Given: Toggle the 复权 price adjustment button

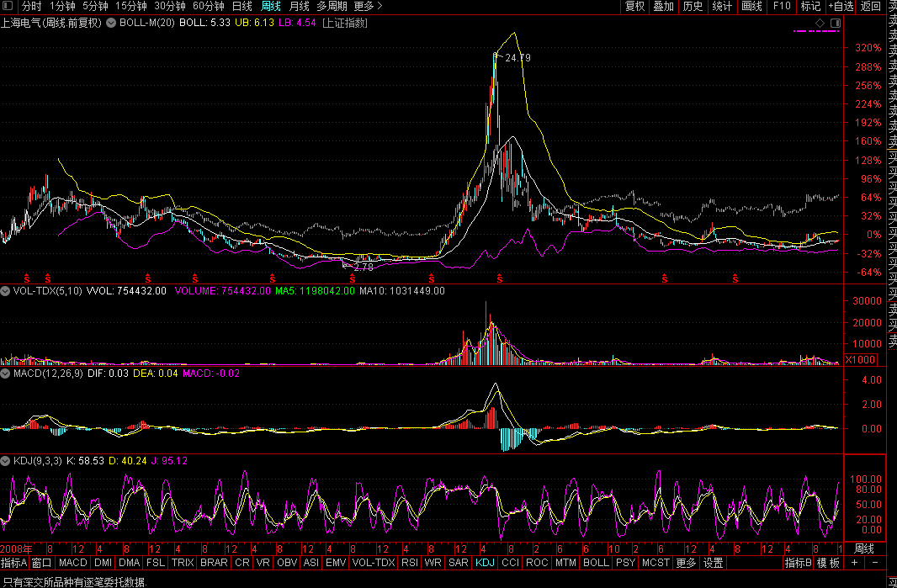Looking at the screenshot, I should click(x=634, y=7).
